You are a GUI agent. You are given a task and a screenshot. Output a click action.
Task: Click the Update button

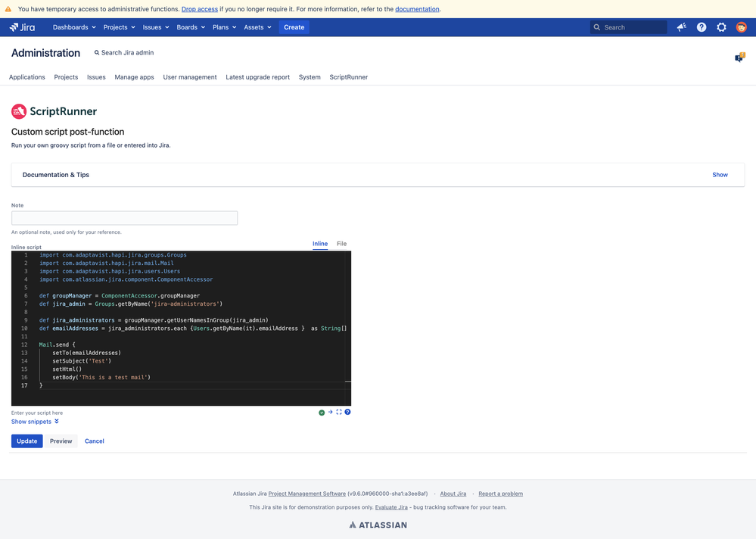(27, 441)
